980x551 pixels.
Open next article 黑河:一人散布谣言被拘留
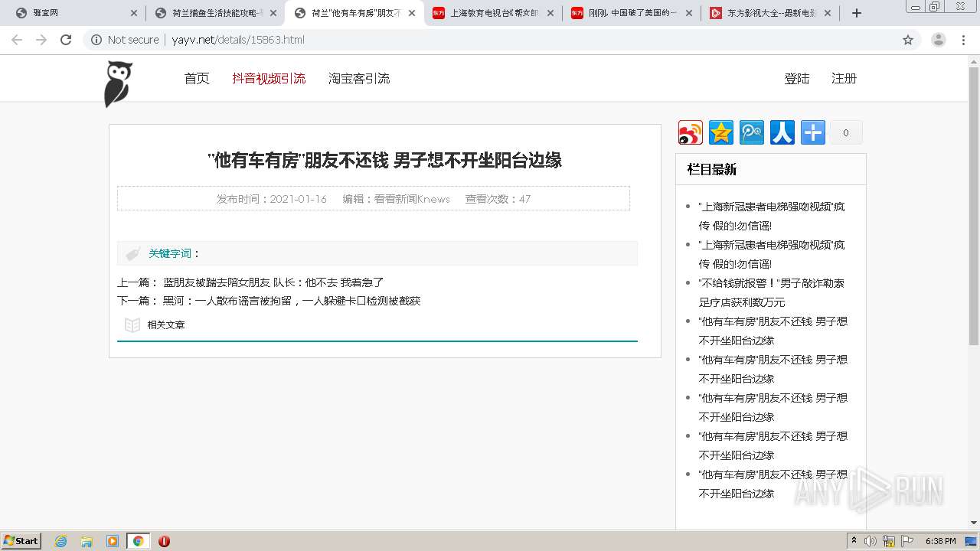click(x=292, y=301)
